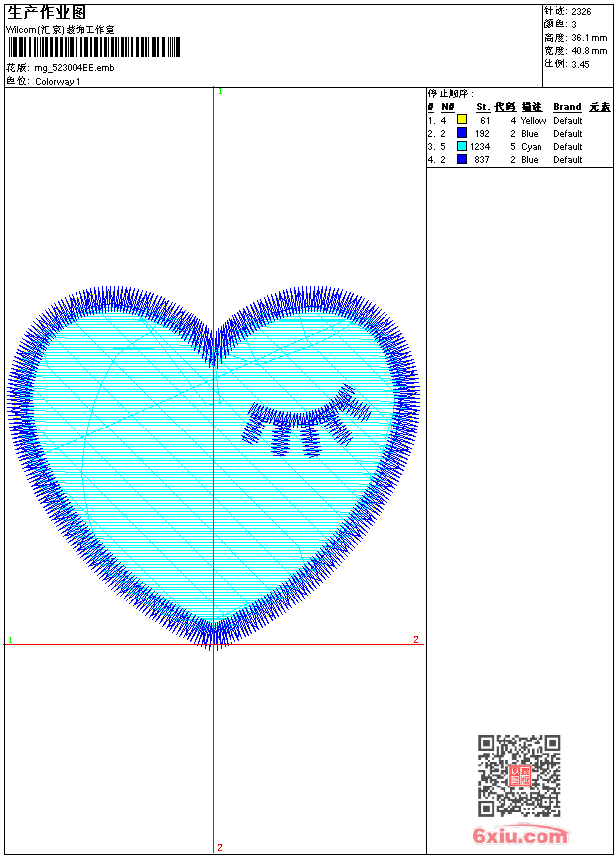Select the Yellow row in stop sequence

pyautogui.click(x=534, y=120)
